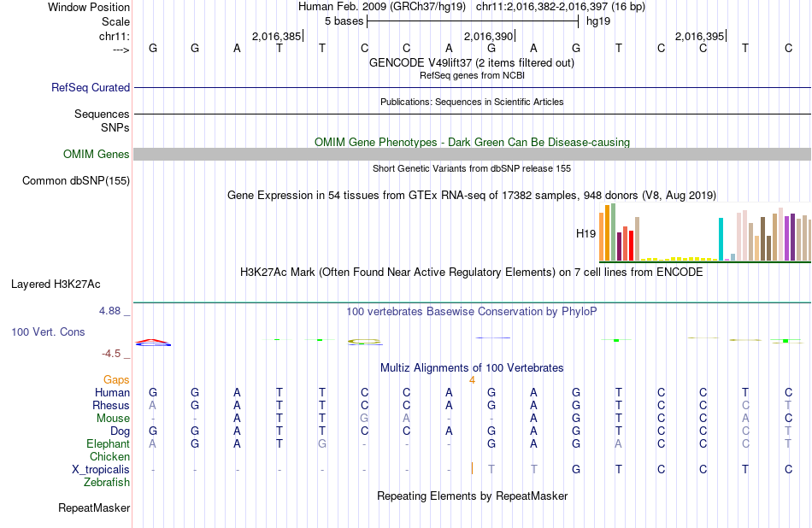Click the Dog species label
Screen dimensions: 812x528
pos(120,431)
